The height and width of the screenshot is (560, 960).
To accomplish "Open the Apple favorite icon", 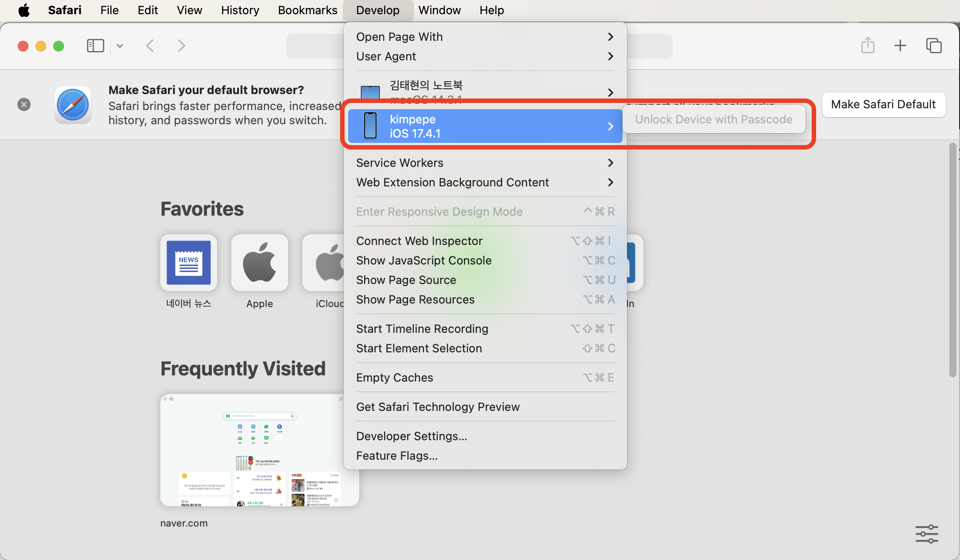I will coord(259,263).
